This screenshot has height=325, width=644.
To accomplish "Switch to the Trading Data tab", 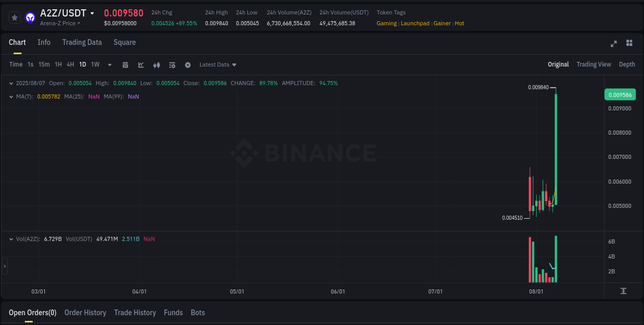I will point(82,42).
